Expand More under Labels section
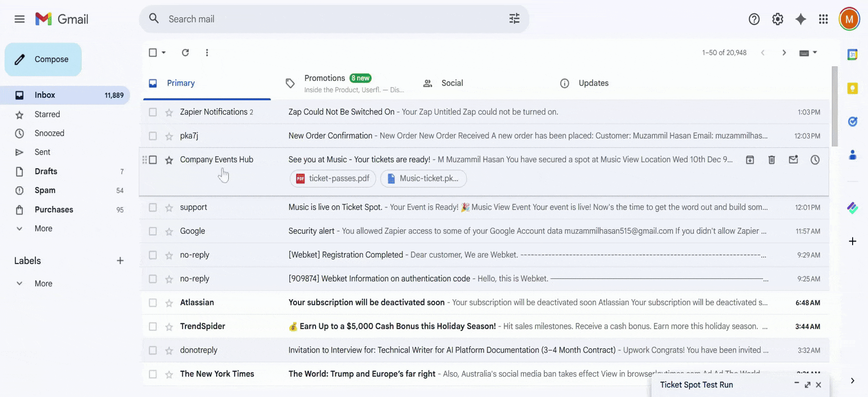The height and width of the screenshot is (397, 868). tap(43, 284)
